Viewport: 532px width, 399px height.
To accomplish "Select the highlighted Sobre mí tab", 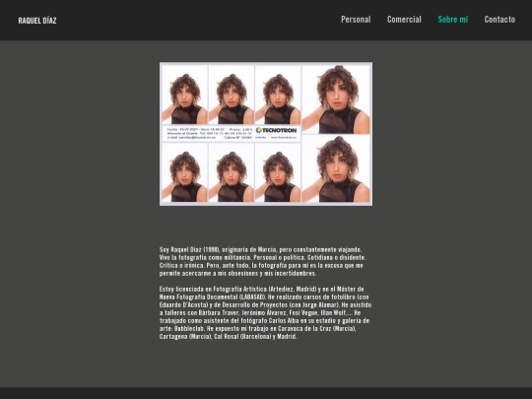I will pos(453,20).
